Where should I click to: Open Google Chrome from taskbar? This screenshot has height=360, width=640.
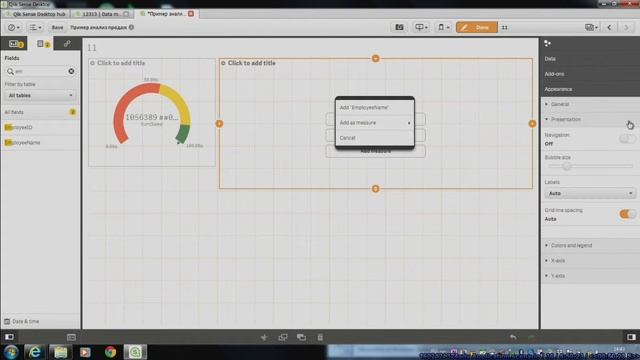[110, 351]
